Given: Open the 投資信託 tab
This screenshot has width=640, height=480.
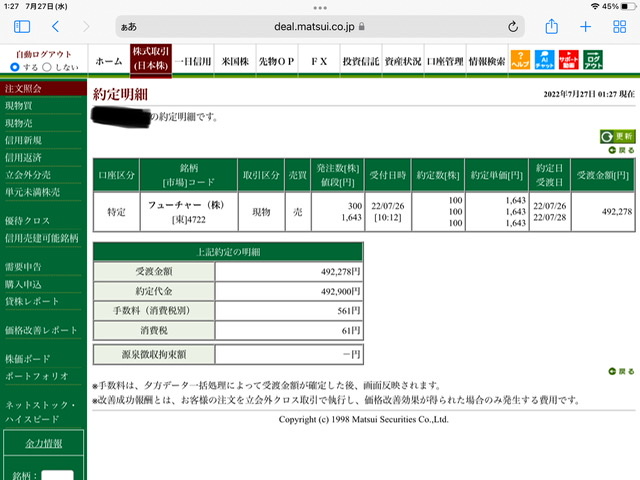Looking at the screenshot, I should pos(361,61).
